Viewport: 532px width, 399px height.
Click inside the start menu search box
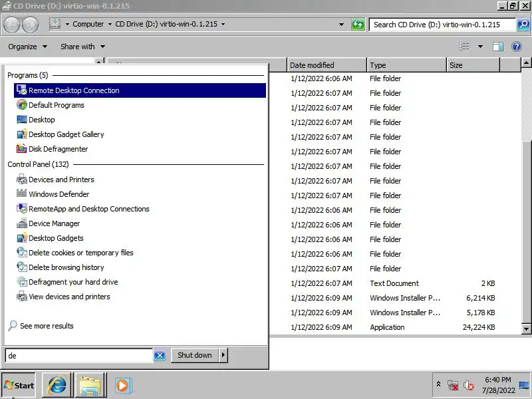coord(78,356)
